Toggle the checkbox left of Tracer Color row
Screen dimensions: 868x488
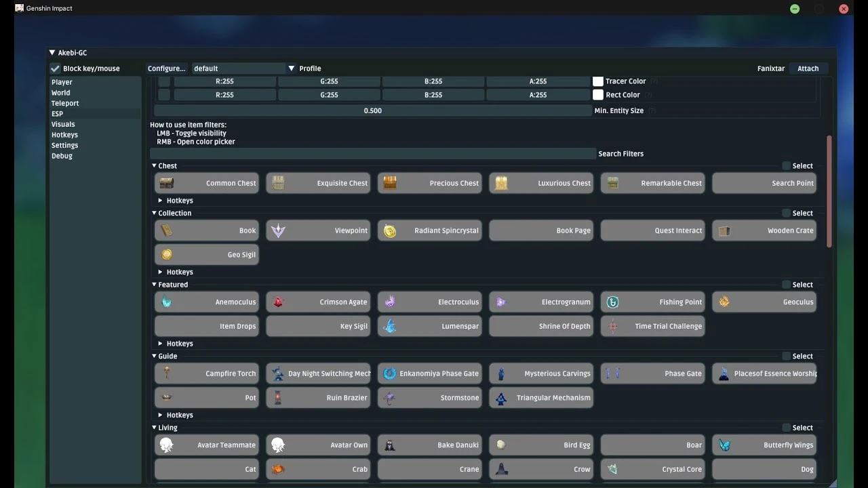[x=164, y=81]
